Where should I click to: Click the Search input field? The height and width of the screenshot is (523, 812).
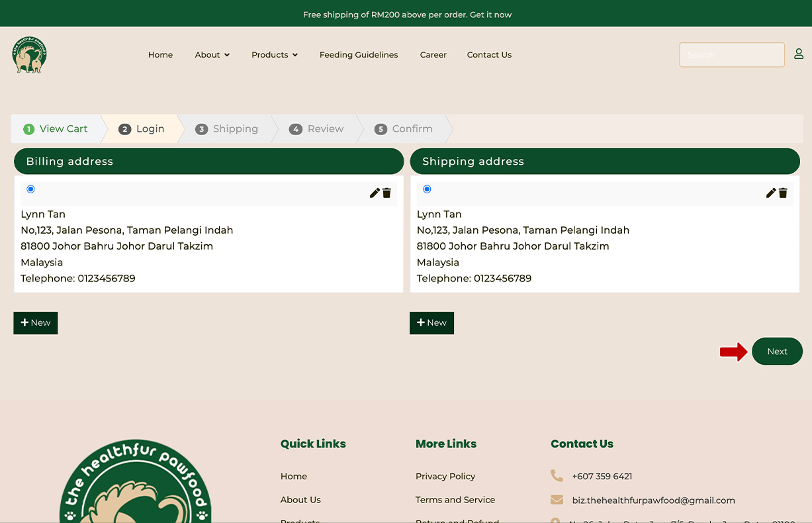tap(731, 55)
